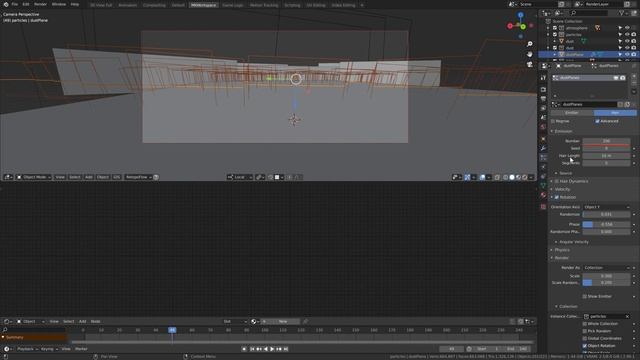Open the Help menu
This screenshot has height=360, width=640.
click(75, 4)
